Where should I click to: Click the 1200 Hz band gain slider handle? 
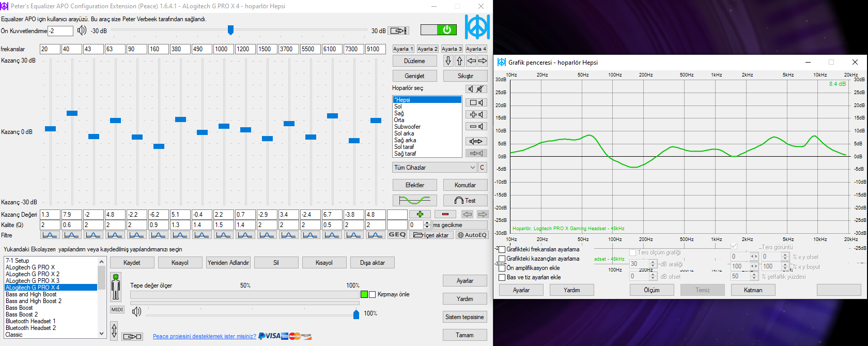245,130
